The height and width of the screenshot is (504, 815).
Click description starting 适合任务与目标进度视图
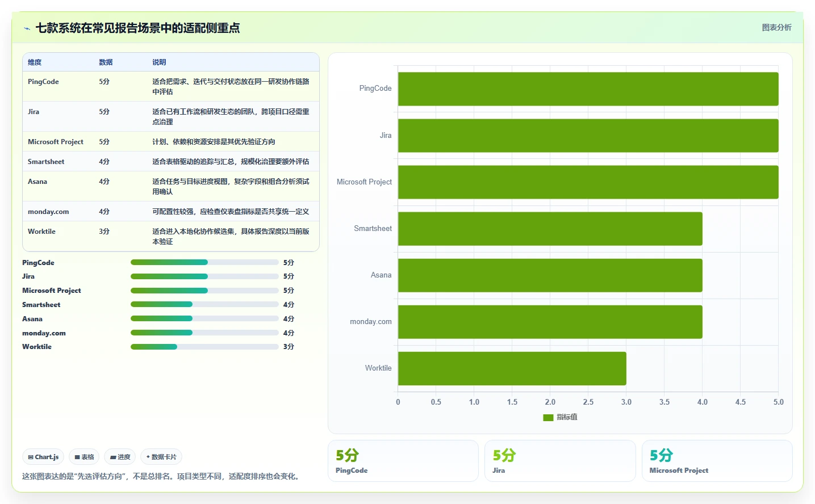231,187
